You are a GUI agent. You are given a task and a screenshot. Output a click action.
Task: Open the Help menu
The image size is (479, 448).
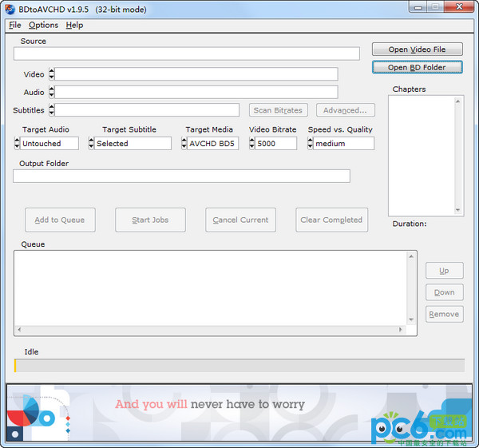(74, 25)
